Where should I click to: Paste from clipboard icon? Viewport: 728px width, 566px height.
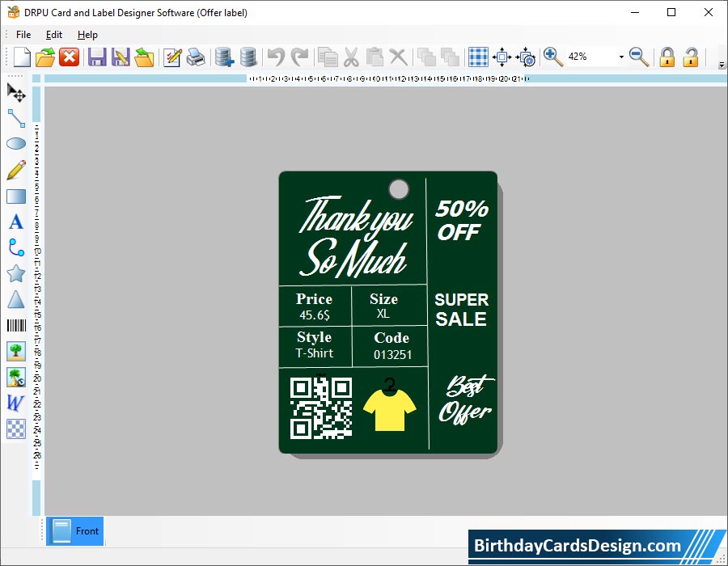point(375,57)
